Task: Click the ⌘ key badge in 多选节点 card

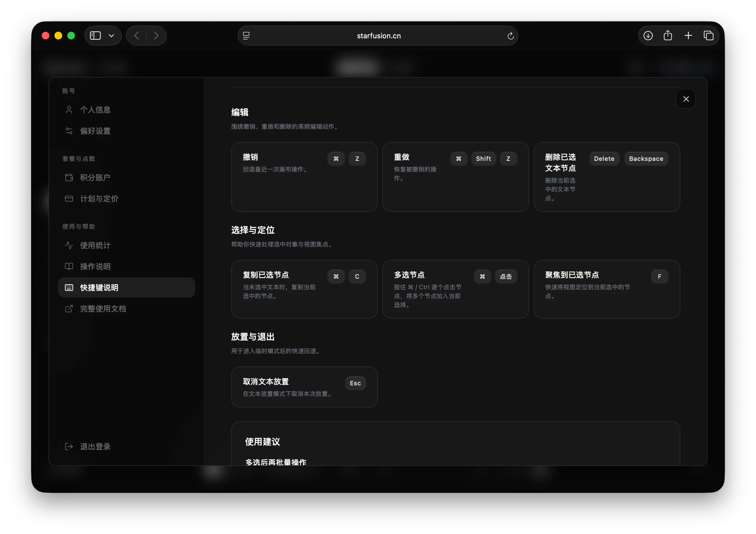Action: click(x=482, y=277)
